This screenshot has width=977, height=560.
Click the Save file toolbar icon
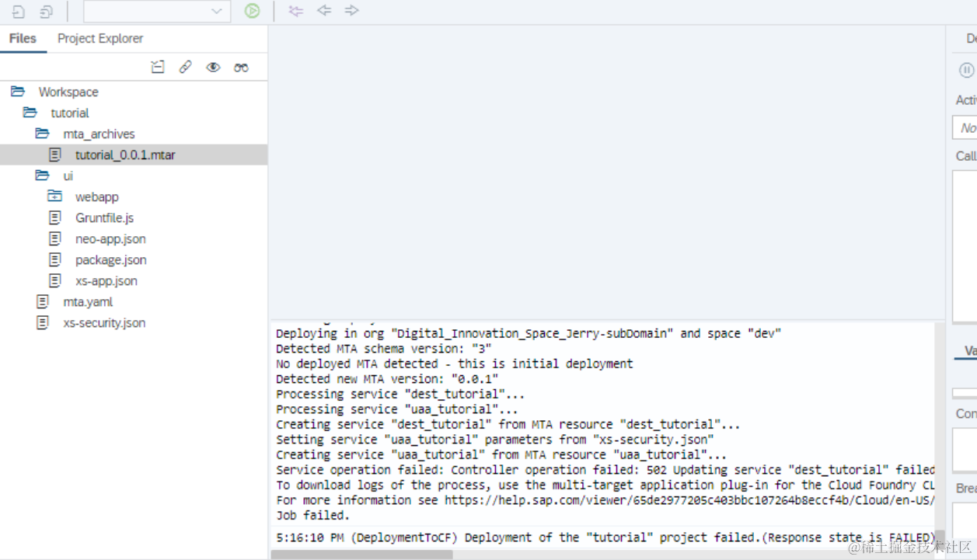pos(19,12)
